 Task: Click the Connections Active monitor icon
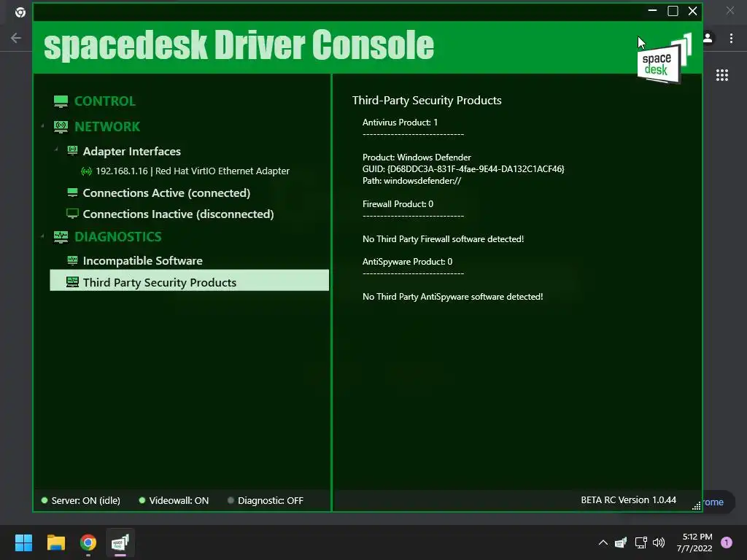[72, 192]
